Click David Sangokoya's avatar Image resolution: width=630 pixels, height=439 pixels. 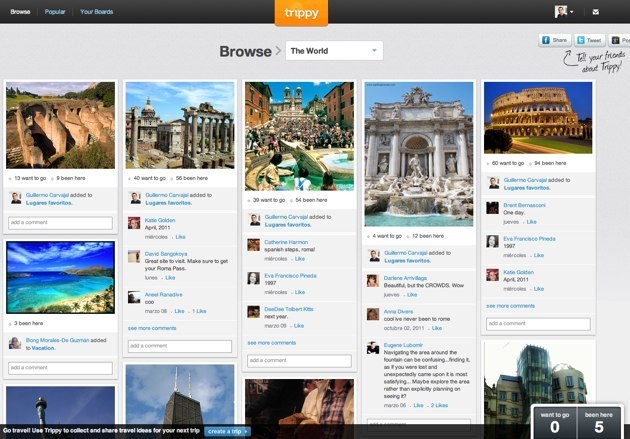coord(134,256)
